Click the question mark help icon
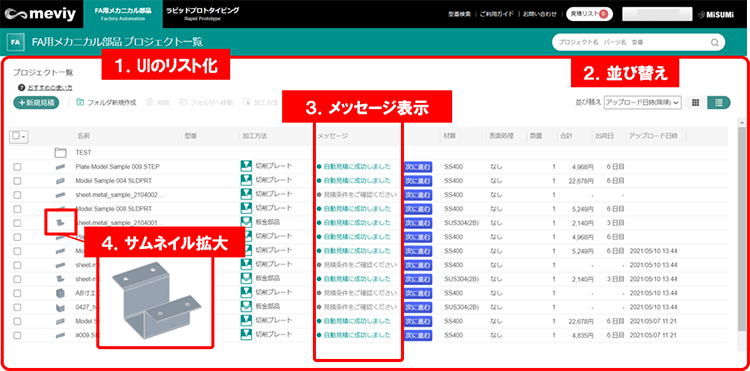The height and width of the screenshot is (371, 750). click(x=21, y=88)
